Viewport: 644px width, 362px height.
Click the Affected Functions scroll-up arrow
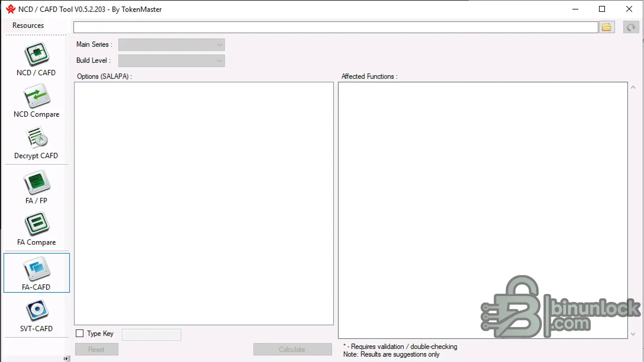(x=633, y=87)
